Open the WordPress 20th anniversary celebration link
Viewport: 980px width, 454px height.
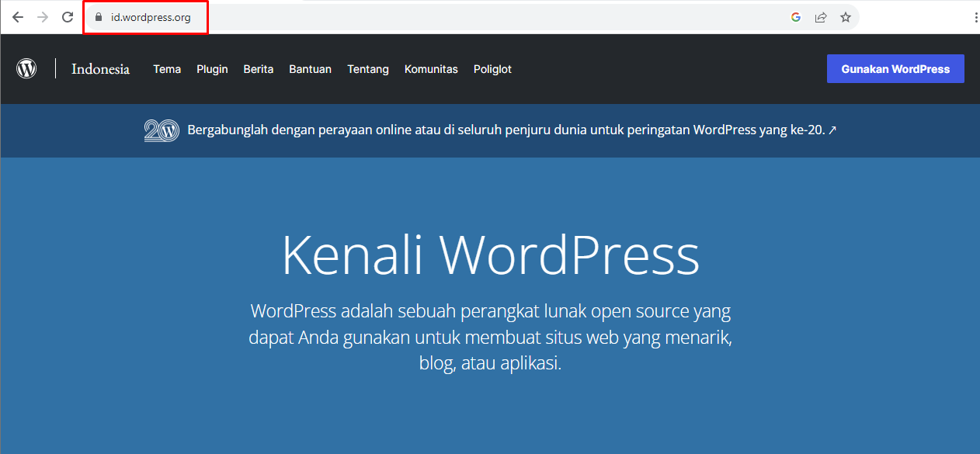pos(509,130)
